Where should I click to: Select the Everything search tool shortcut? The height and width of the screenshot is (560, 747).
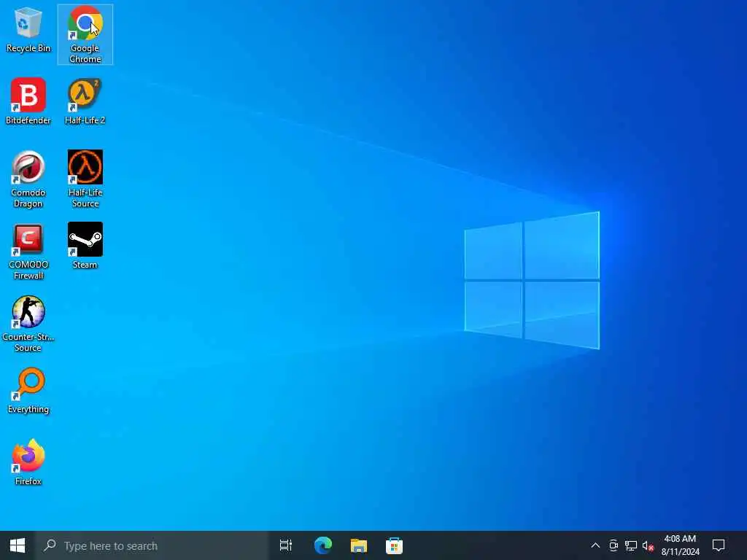[28, 391]
